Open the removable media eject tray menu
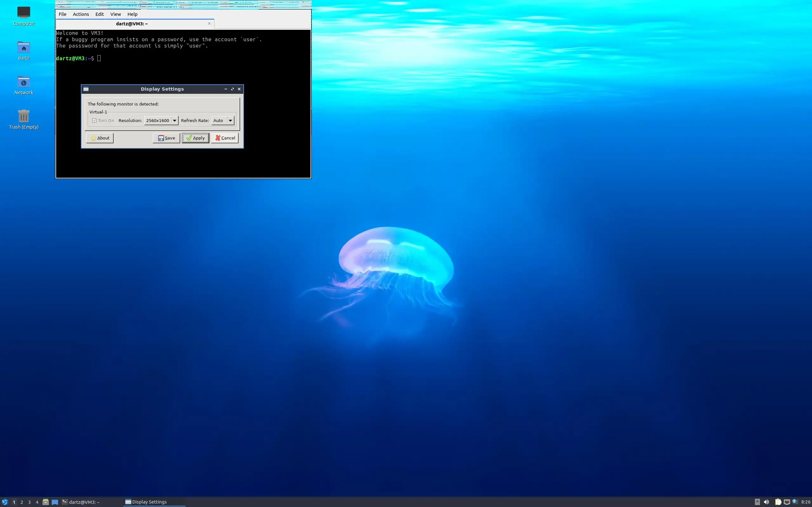Image resolution: width=812 pixels, height=507 pixels. coord(757,502)
